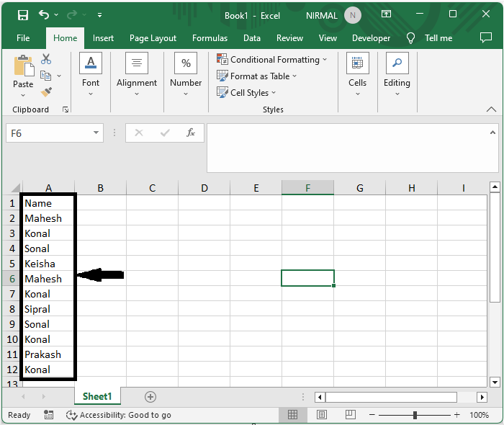Screen dimensions: 504x425
Task: Click the Copy icon
Action: (x=45, y=76)
